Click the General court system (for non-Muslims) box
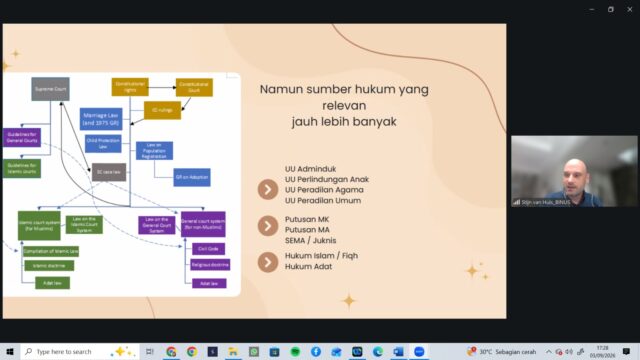 pos(203,224)
